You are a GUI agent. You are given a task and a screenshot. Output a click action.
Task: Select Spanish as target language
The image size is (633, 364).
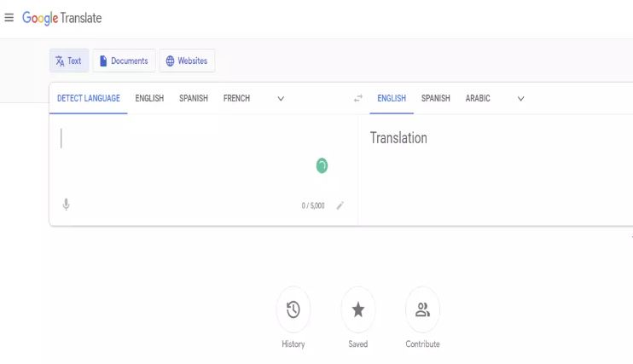pos(436,99)
